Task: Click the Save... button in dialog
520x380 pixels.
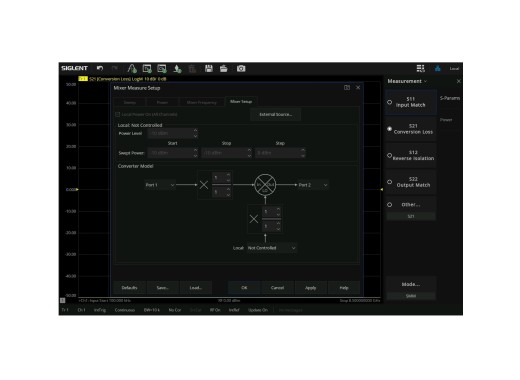Action: coord(163,288)
